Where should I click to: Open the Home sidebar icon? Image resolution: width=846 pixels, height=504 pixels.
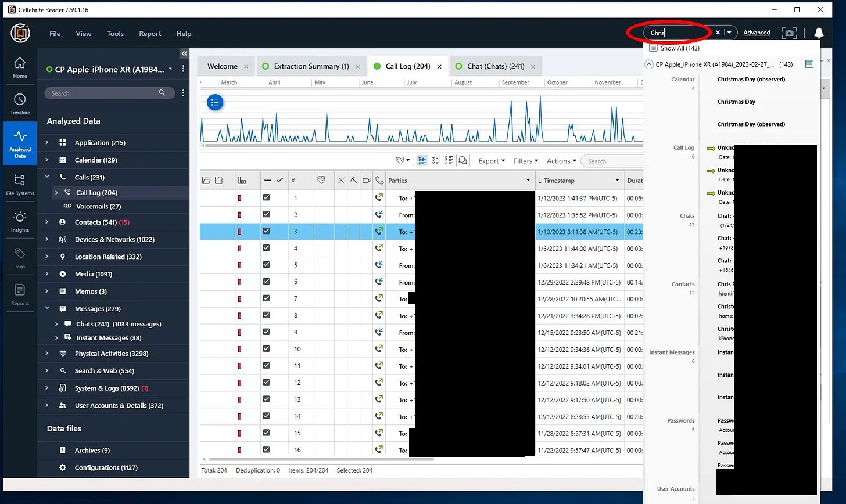[20, 67]
